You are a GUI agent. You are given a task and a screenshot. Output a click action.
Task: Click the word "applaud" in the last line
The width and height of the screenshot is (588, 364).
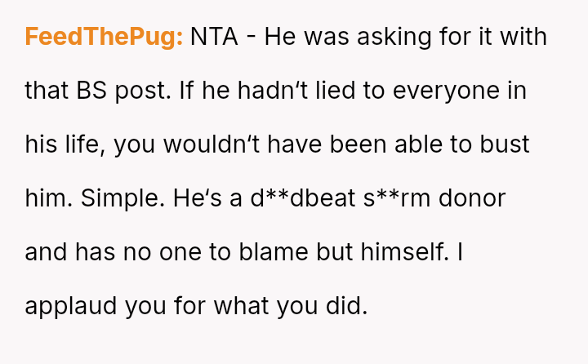(71, 306)
